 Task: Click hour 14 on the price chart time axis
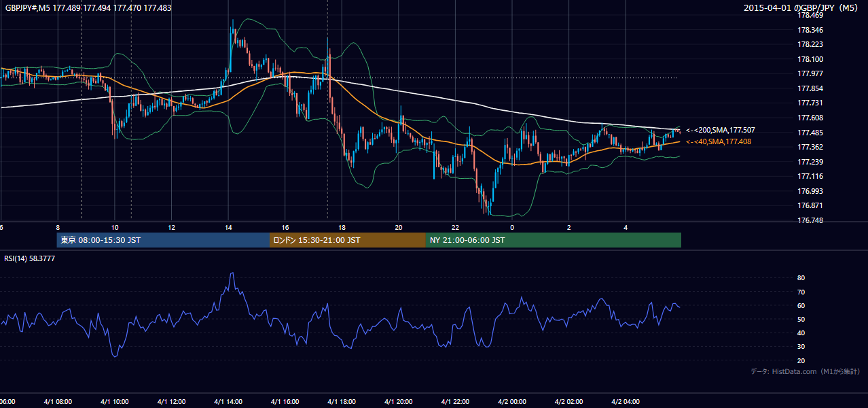228,227
